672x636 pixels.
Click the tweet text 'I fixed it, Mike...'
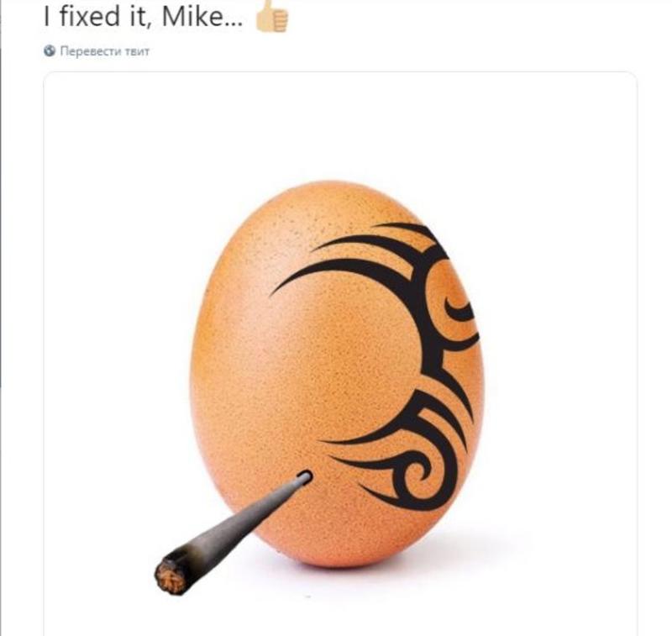coord(143,17)
